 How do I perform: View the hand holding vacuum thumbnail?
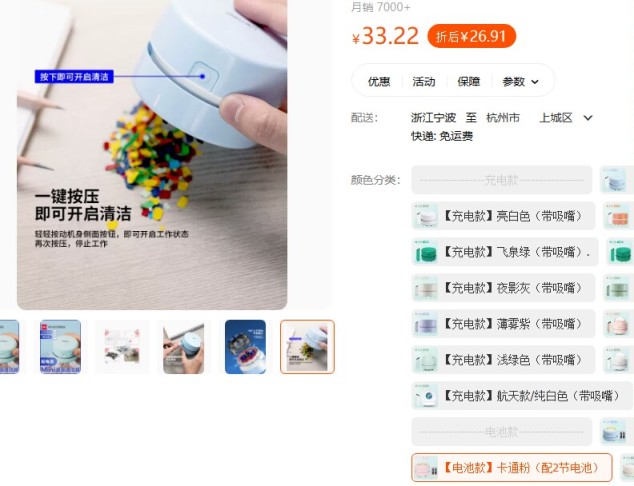pos(184,347)
